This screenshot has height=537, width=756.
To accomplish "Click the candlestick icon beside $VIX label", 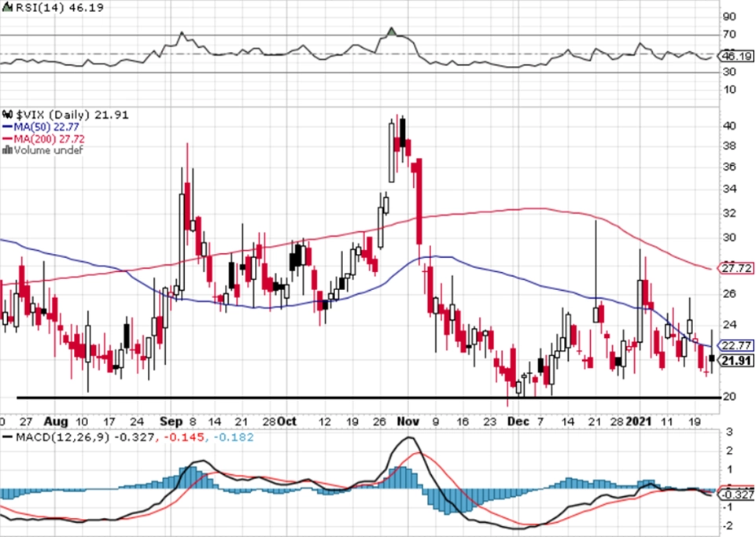I will [7, 115].
